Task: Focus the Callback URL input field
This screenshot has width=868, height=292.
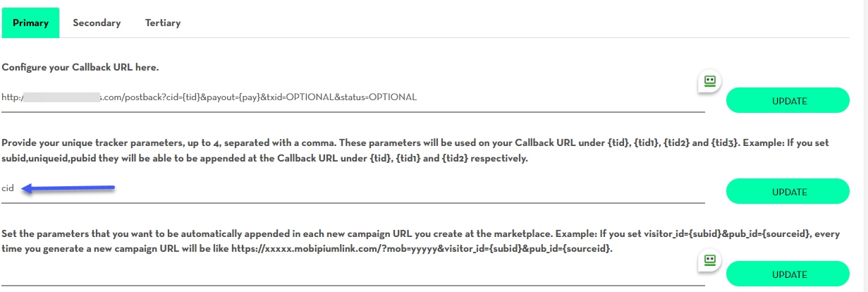Action: coord(353,97)
